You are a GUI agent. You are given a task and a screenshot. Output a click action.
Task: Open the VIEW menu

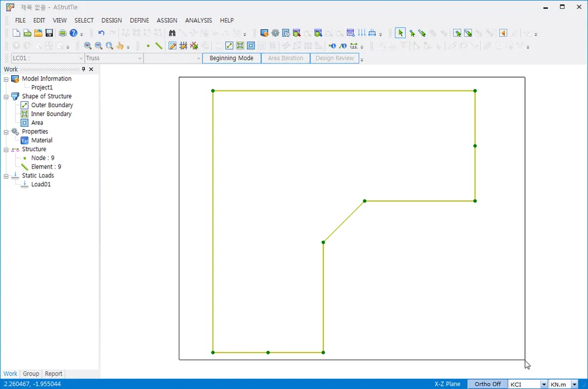click(59, 20)
